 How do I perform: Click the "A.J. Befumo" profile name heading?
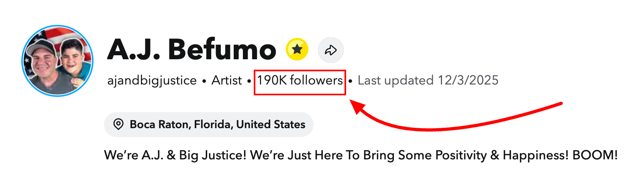[x=192, y=50]
